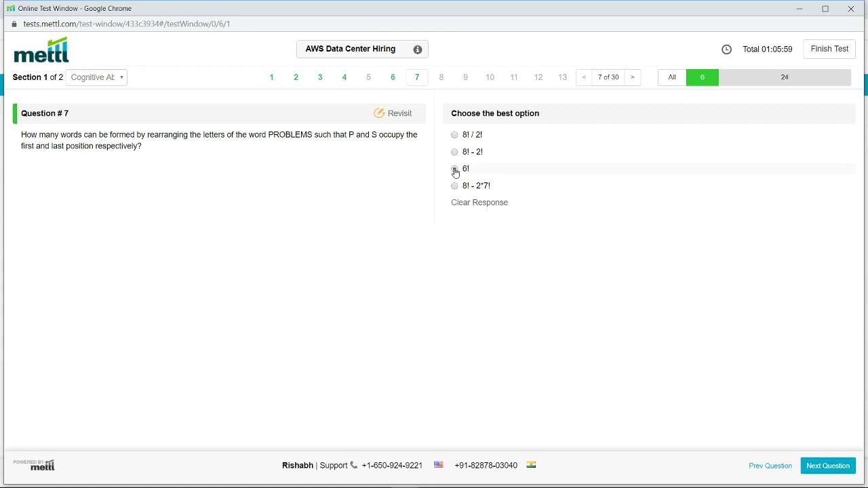868x488 pixels.
Task: Jump to question 5
Action: (x=369, y=77)
